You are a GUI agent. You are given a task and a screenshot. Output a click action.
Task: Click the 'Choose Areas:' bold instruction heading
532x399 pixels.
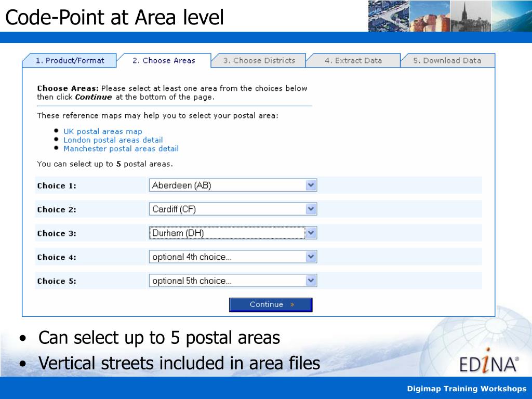68,88
